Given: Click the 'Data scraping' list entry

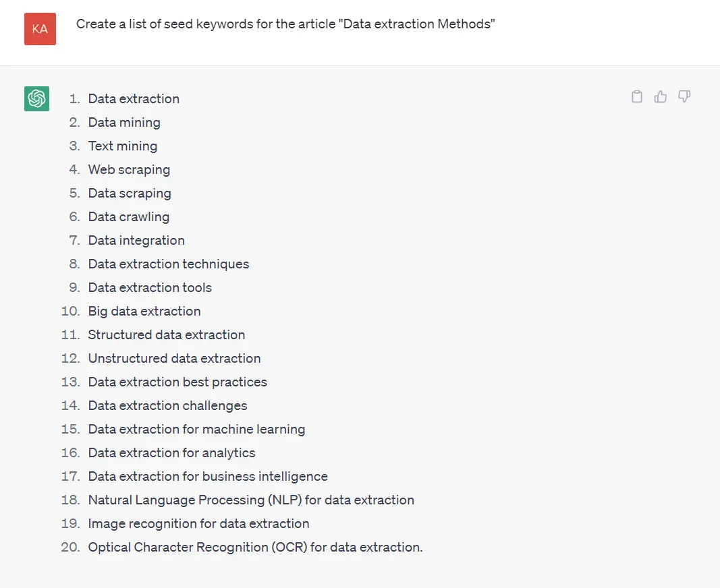Looking at the screenshot, I should point(130,194).
